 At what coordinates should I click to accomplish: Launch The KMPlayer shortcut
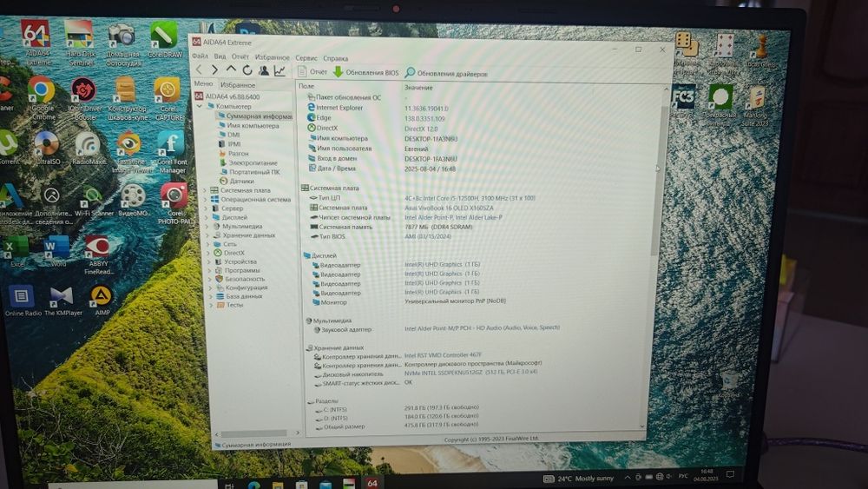tap(62, 301)
